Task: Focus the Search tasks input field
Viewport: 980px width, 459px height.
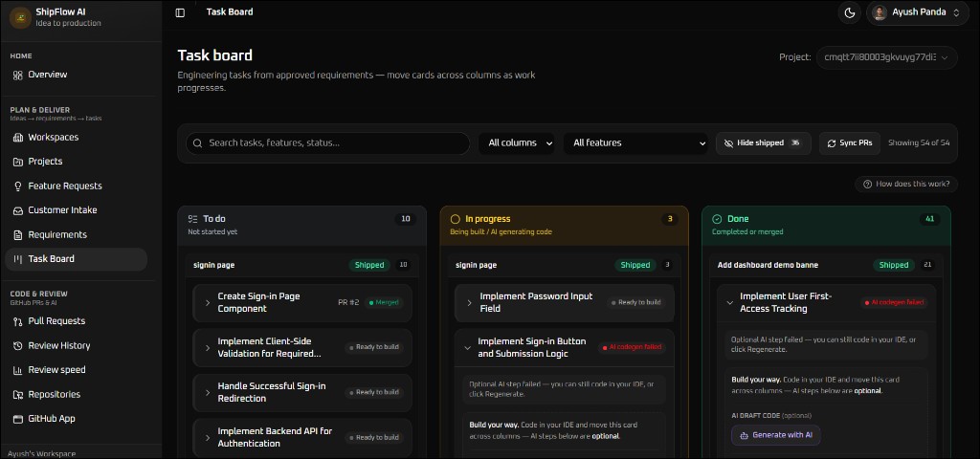Action: coord(327,143)
